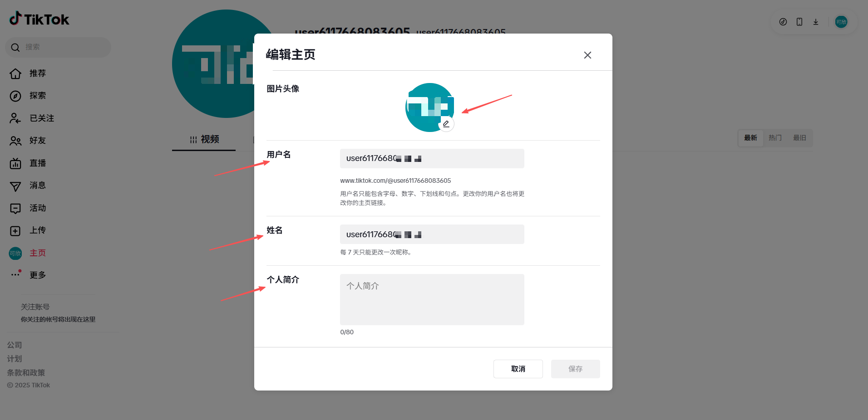868x420 pixels.
Task: Open the 条款和政策 link
Action: (26, 372)
